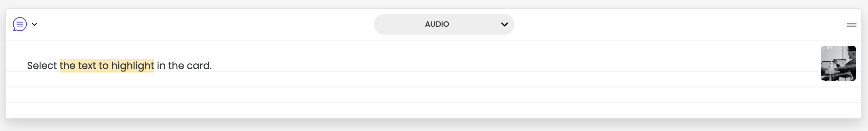Click the word "Select" in the card
Screen dimensions: 868x131
point(42,65)
